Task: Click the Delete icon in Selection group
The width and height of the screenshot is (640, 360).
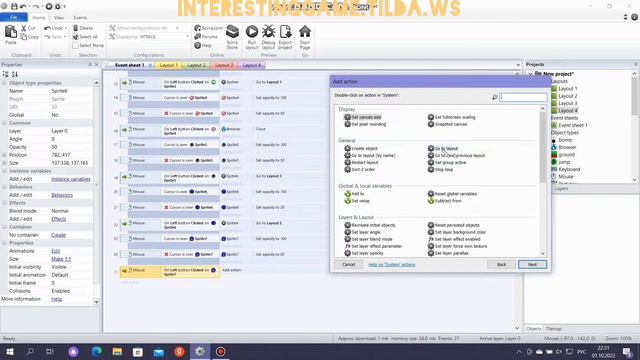Action: (x=76, y=28)
